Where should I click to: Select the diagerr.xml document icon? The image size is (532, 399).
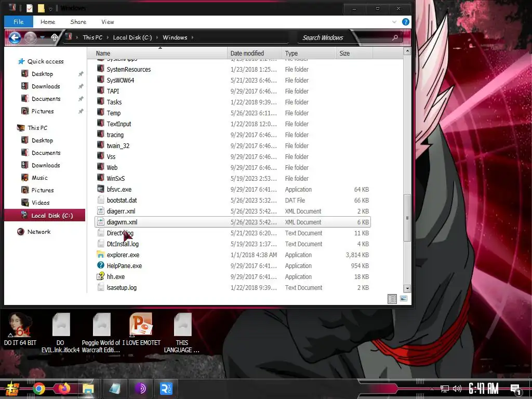pos(100,211)
